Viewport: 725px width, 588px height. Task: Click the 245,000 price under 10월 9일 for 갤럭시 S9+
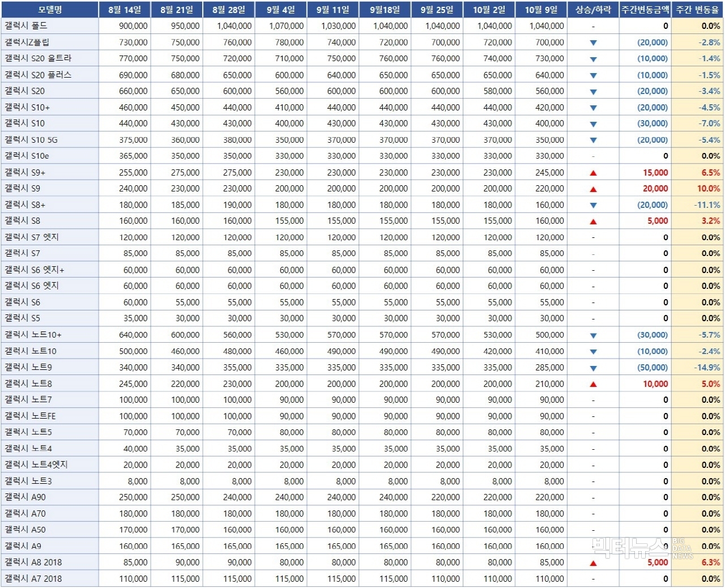pyautogui.click(x=550, y=173)
